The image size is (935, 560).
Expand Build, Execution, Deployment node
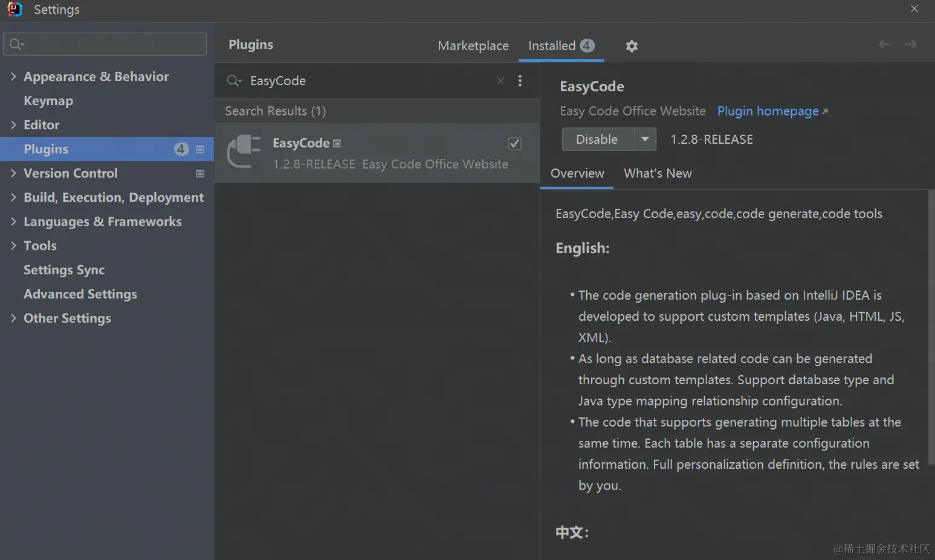[13, 198]
